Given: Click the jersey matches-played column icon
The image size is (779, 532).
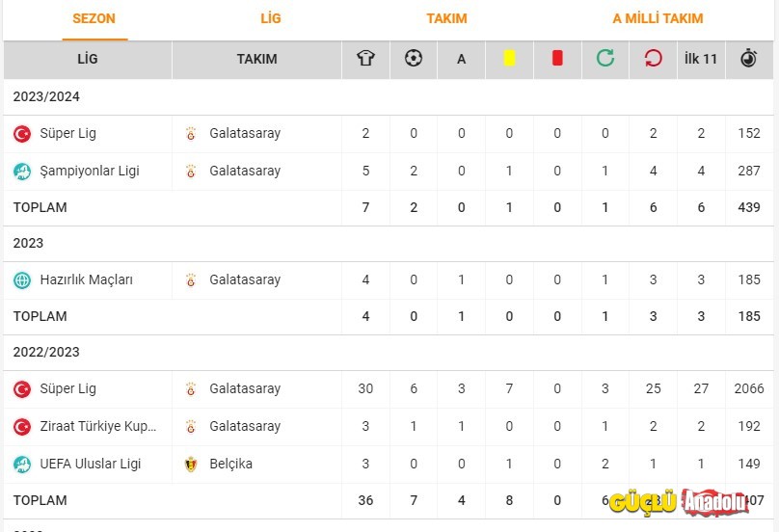Looking at the screenshot, I should (x=365, y=59).
